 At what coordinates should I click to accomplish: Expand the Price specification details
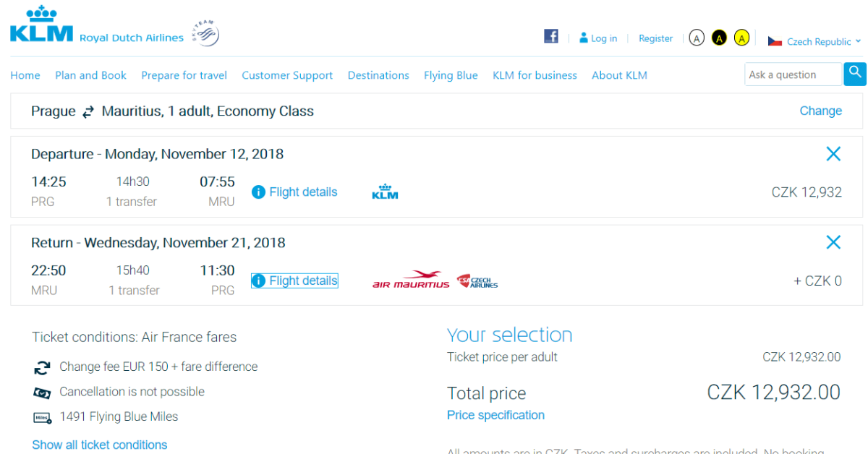tap(495, 415)
